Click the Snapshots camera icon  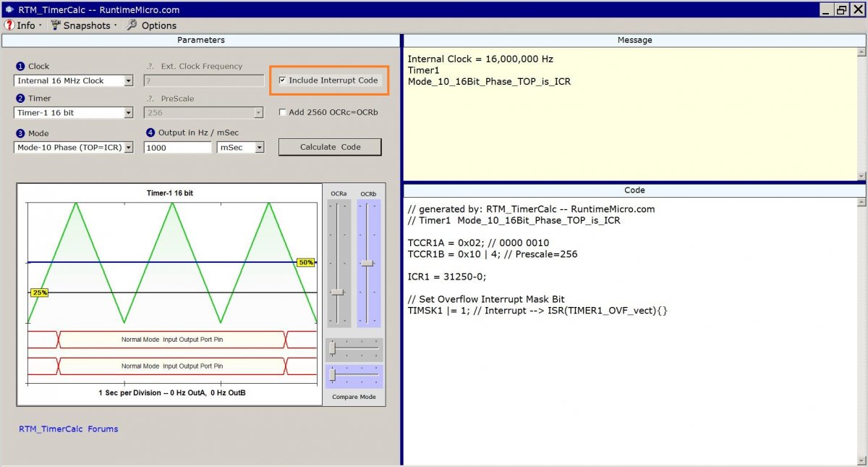click(56, 25)
